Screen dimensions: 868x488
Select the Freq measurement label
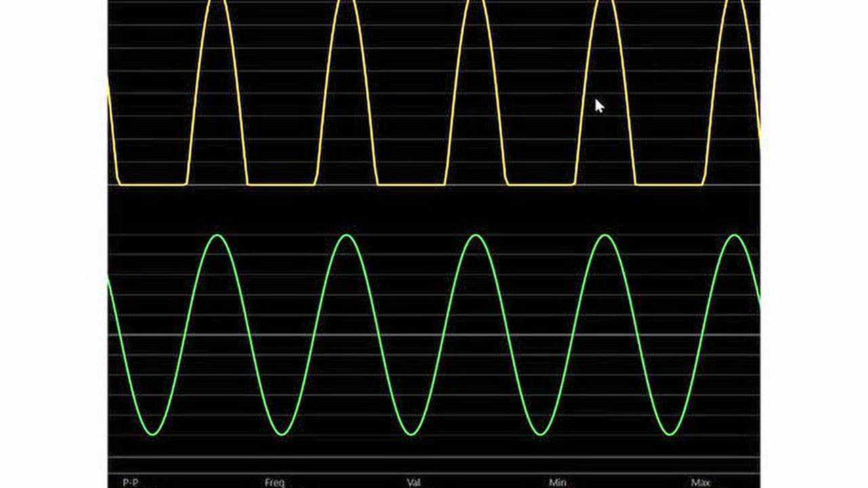(275, 482)
